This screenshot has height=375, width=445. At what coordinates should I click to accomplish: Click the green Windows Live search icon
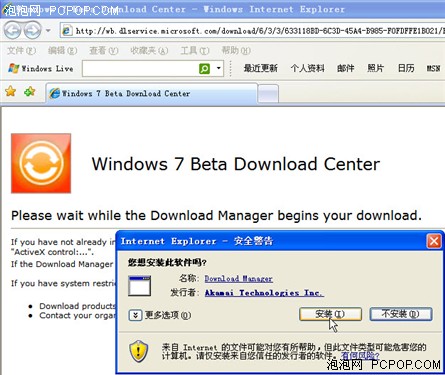204,69
